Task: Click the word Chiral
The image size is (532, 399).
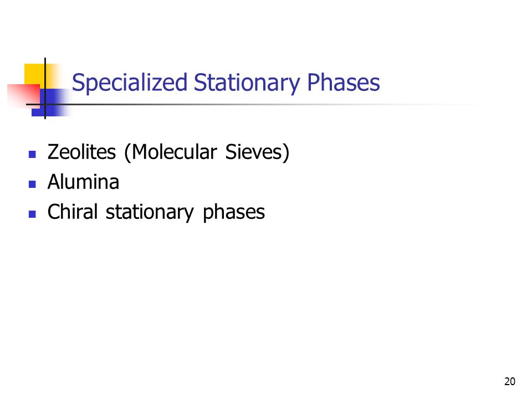Action: pyautogui.click(x=73, y=211)
